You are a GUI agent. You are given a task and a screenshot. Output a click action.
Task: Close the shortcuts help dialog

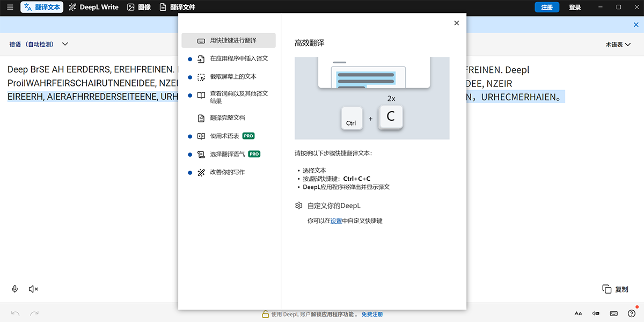click(x=457, y=23)
